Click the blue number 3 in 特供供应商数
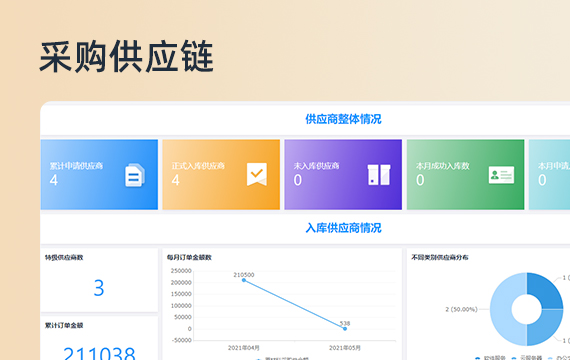The width and height of the screenshot is (570, 360). [99, 288]
